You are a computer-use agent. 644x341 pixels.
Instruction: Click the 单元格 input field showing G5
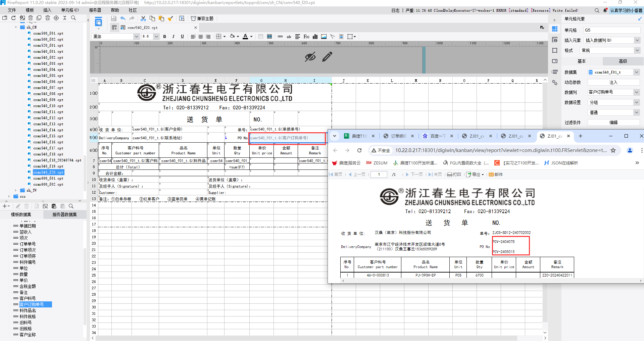(x=612, y=30)
